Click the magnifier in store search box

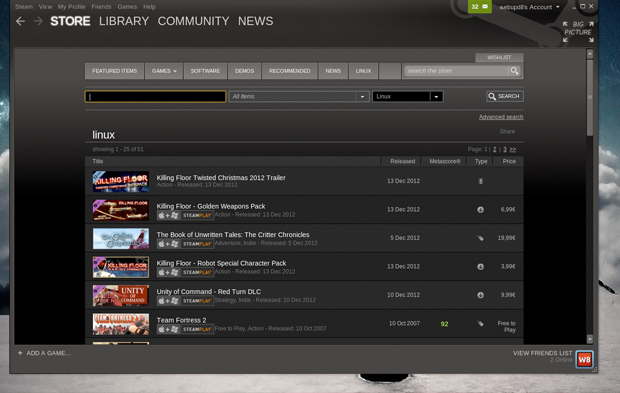(x=514, y=71)
